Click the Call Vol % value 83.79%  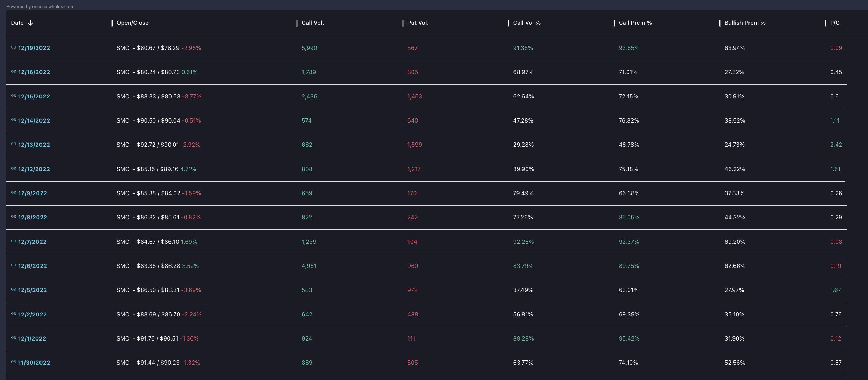[523, 266]
